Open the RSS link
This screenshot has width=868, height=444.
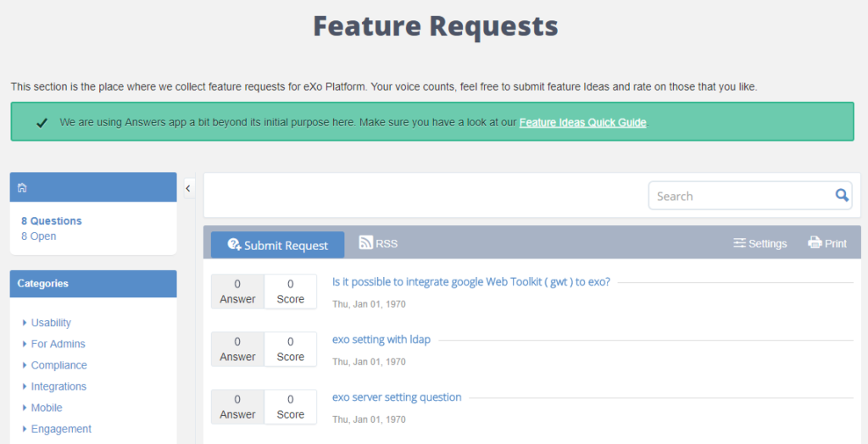point(379,243)
